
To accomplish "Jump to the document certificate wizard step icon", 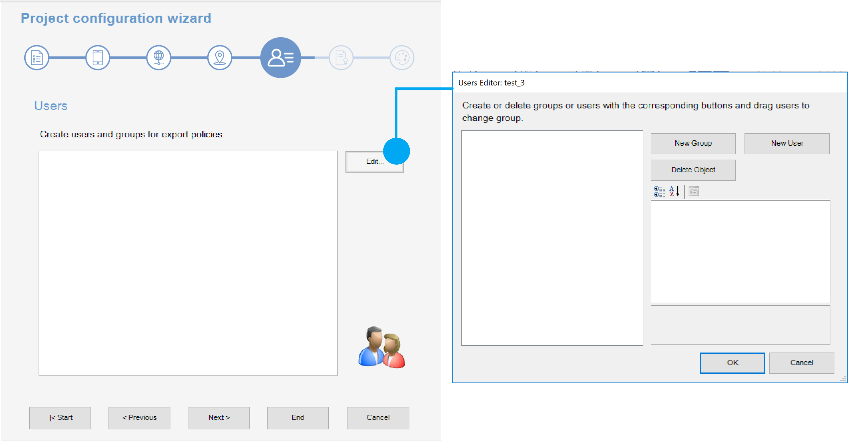I will click(341, 58).
